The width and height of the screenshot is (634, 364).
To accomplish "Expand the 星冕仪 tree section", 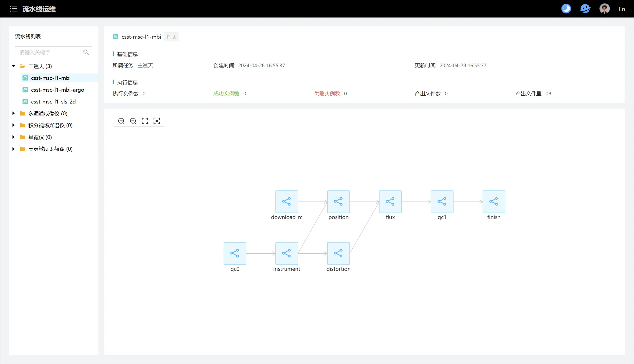I will click(x=13, y=137).
